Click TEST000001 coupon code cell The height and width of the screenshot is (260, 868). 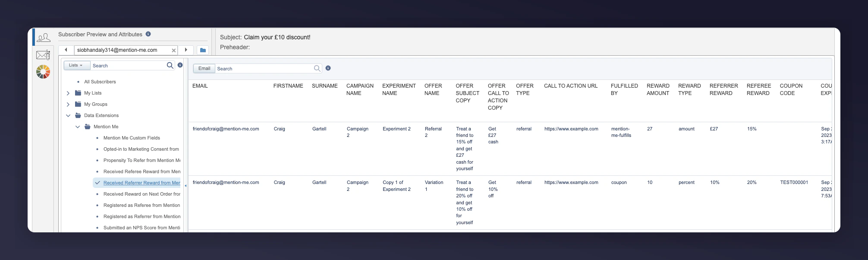[794, 182]
